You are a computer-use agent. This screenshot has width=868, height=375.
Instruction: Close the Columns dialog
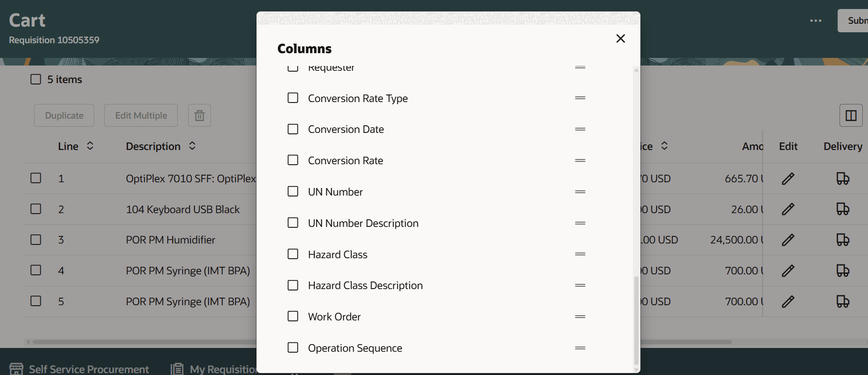pyautogui.click(x=620, y=38)
